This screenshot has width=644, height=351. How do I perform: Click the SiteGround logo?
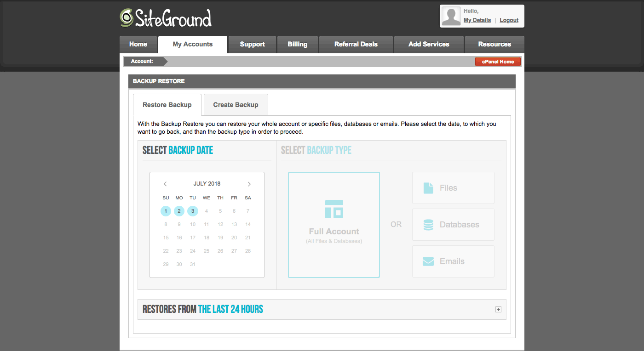tap(166, 18)
